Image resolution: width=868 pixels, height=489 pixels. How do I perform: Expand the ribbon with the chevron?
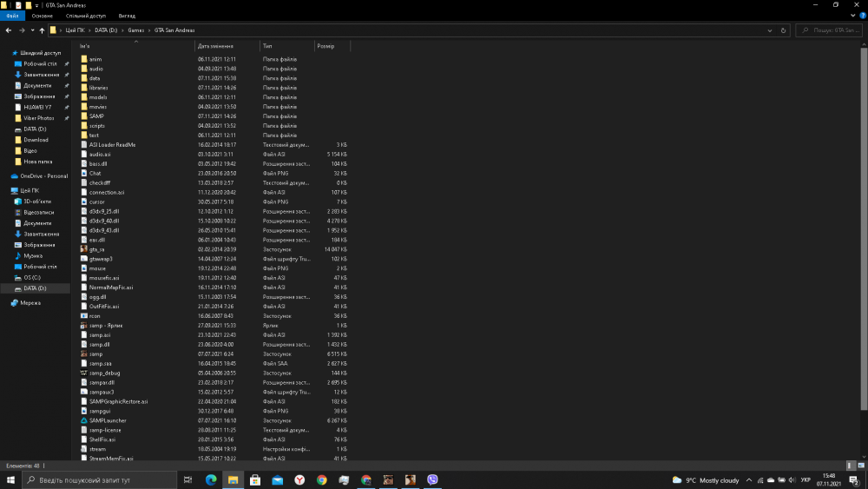pyautogui.click(x=852, y=16)
